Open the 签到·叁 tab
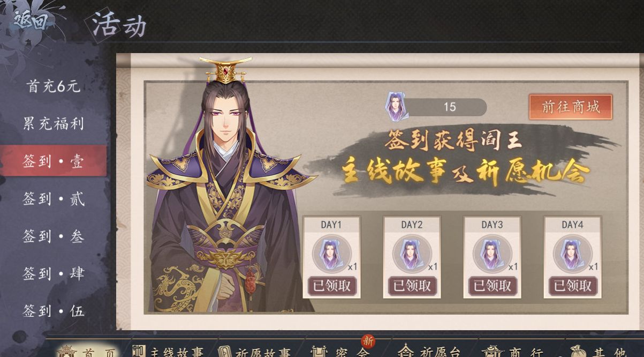This screenshot has height=357, width=644. (x=54, y=236)
